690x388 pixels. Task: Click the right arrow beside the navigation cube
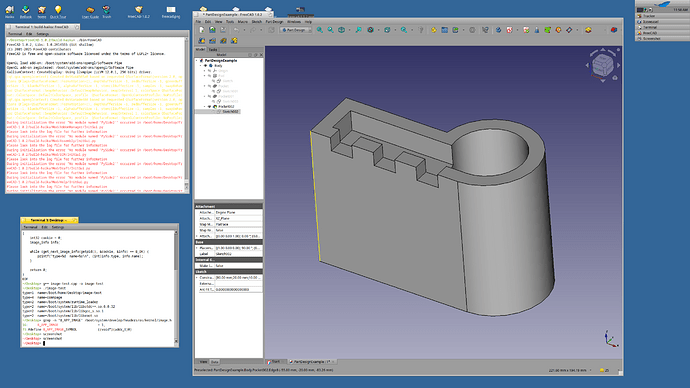(618, 65)
